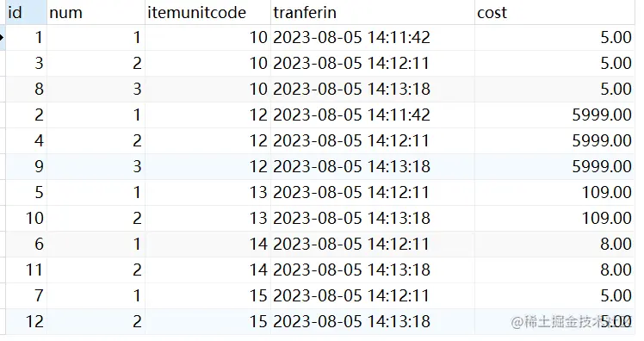644x341 pixels.
Task: Select the id cell with value 12
Action: tap(27, 321)
